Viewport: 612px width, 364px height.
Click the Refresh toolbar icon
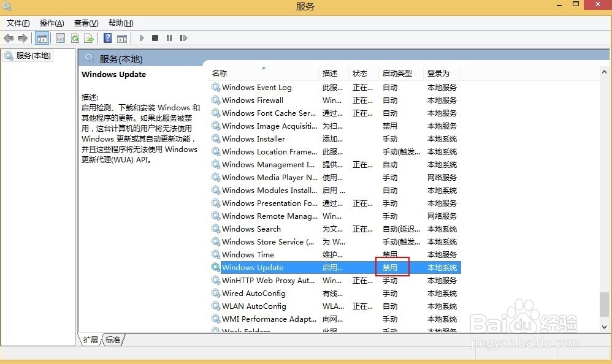click(x=75, y=38)
